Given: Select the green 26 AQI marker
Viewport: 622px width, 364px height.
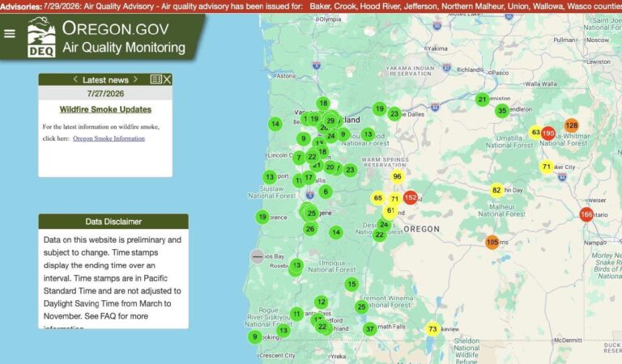Looking at the screenshot, I should (310, 229).
